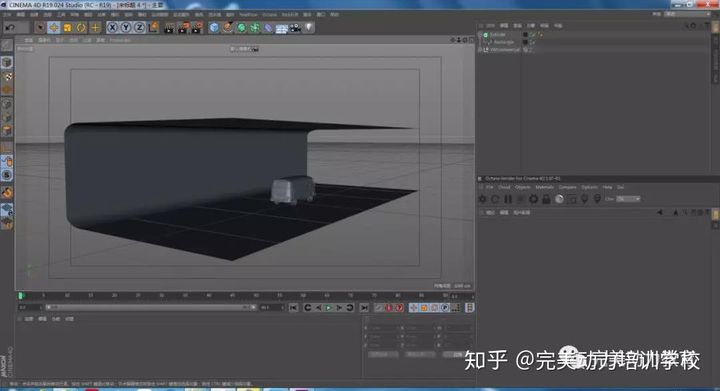Switch to Texture mode in sidebar
The width and height of the screenshot is (720, 391).
tap(6, 76)
